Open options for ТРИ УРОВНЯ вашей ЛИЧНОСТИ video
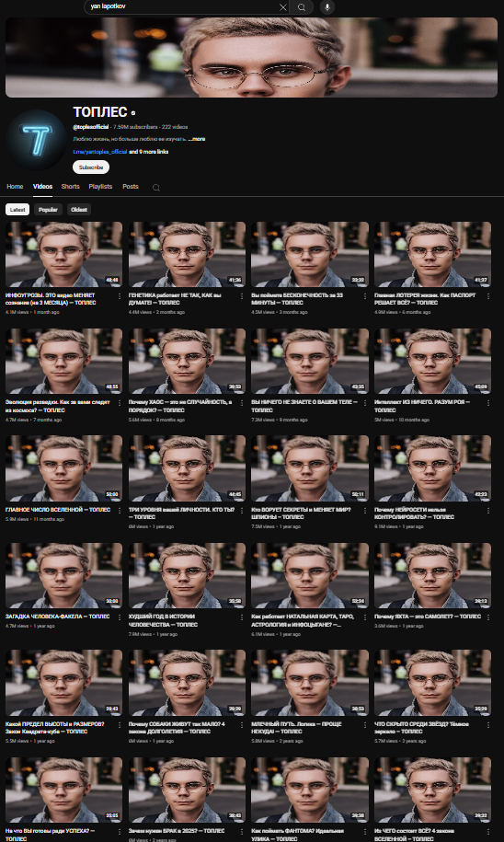 (242, 510)
